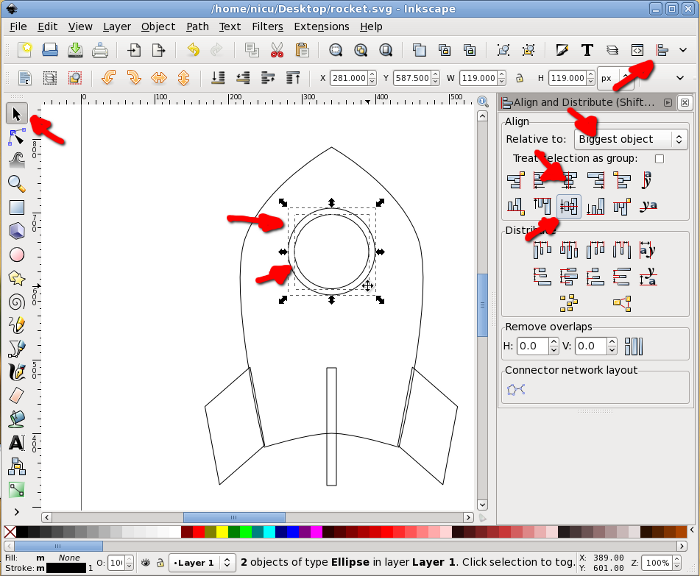Expand the tool controls overflow chevron
Screen dimensions: 700x576
pos(680,78)
